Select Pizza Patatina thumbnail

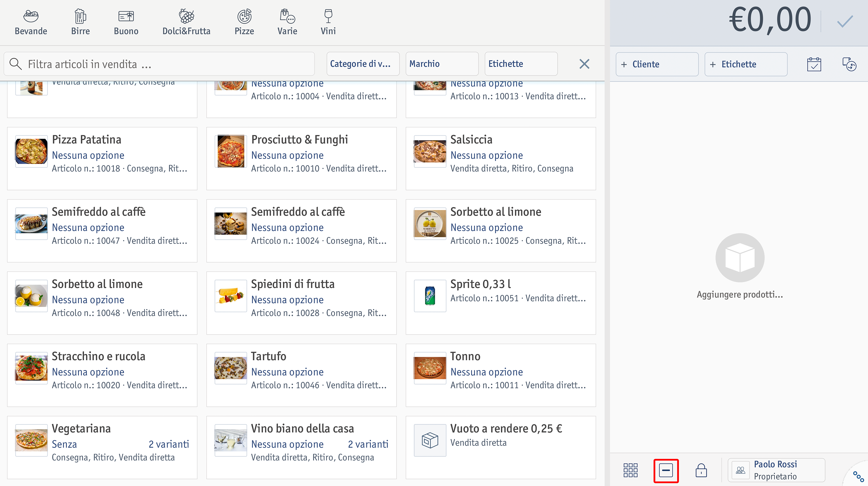pyautogui.click(x=31, y=151)
